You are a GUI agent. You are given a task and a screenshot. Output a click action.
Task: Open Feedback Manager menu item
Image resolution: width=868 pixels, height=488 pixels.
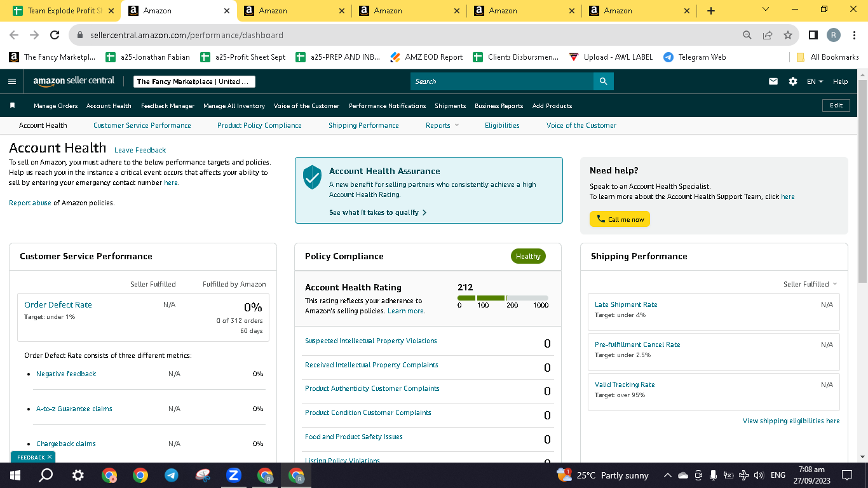(x=168, y=106)
